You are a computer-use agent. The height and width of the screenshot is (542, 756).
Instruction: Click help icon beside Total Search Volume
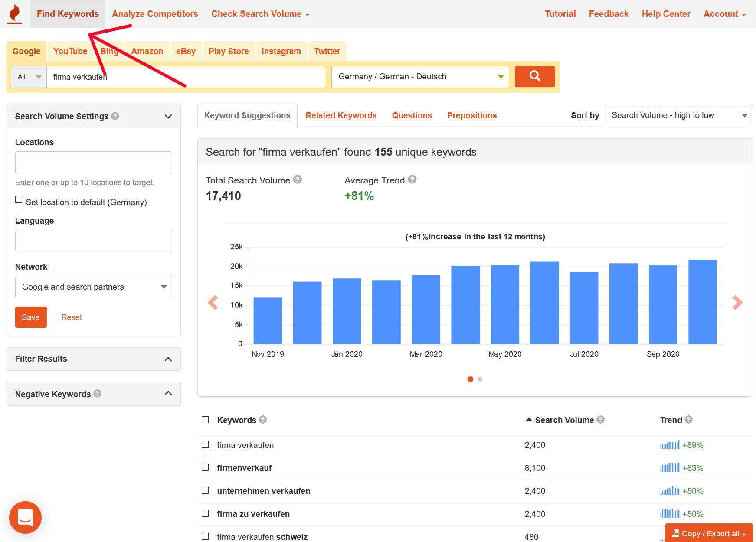[298, 180]
